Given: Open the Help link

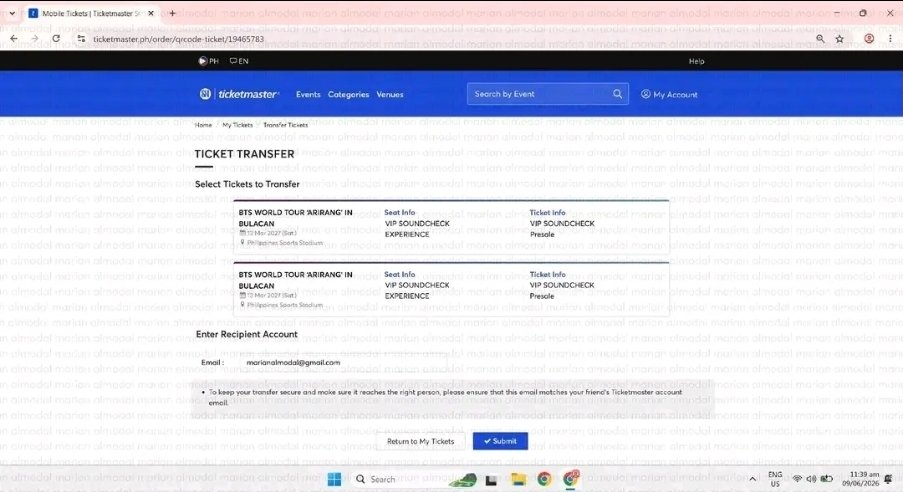Looking at the screenshot, I should point(696,61).
